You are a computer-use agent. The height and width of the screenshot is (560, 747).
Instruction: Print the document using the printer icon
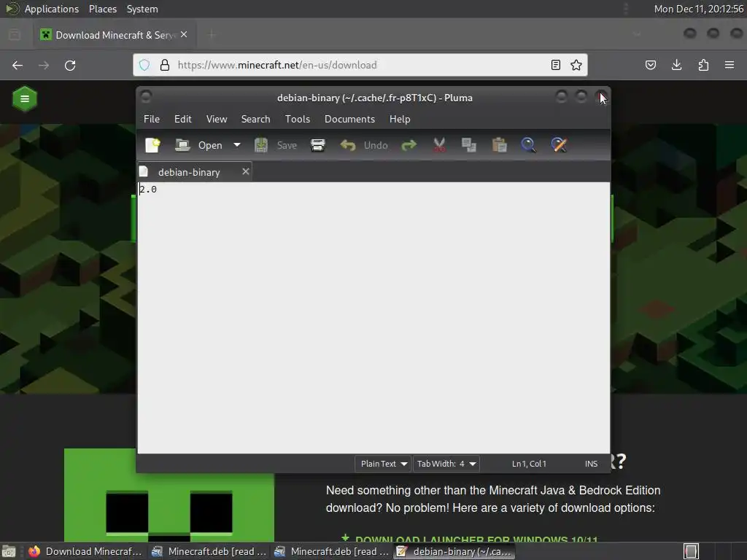pyautogui.click(x=318, y=145)
